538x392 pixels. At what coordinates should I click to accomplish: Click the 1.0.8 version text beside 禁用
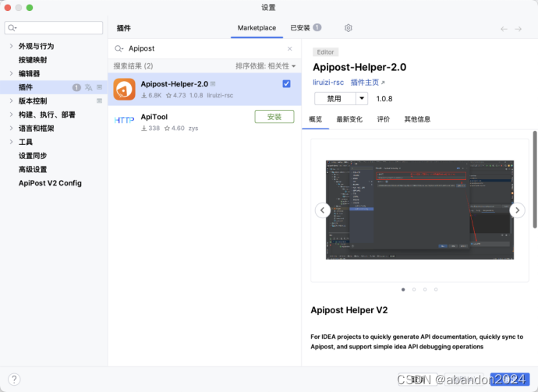tap(384, 99)
